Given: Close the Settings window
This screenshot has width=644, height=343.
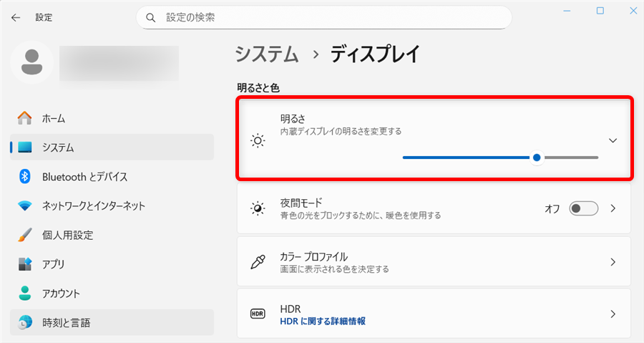Looking at the screenshot, I should tap(633, 11).
